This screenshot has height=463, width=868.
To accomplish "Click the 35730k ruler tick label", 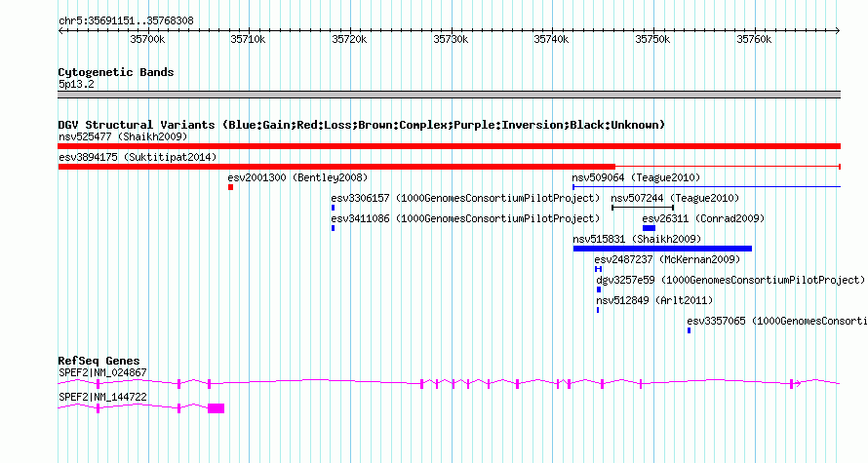I will 451,39.
